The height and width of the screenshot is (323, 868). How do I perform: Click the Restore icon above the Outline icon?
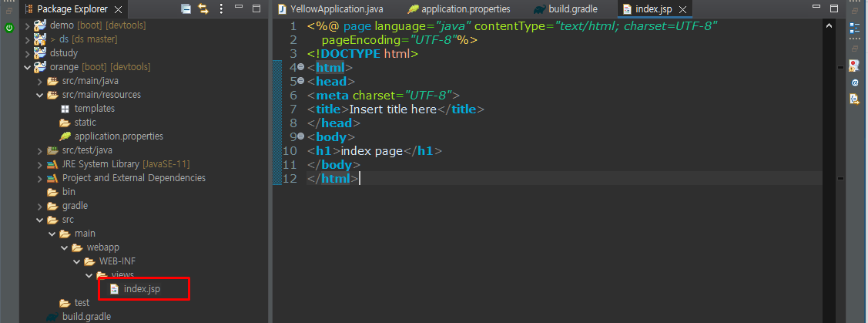855,10
